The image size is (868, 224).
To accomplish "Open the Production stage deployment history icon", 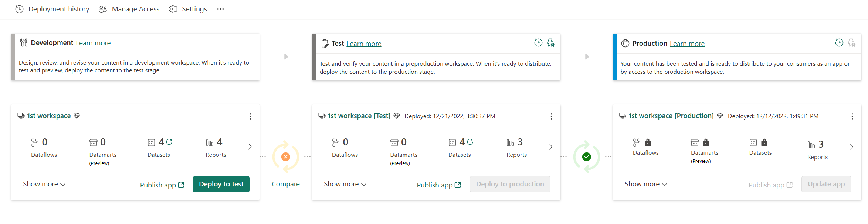I will coord(839,43).
